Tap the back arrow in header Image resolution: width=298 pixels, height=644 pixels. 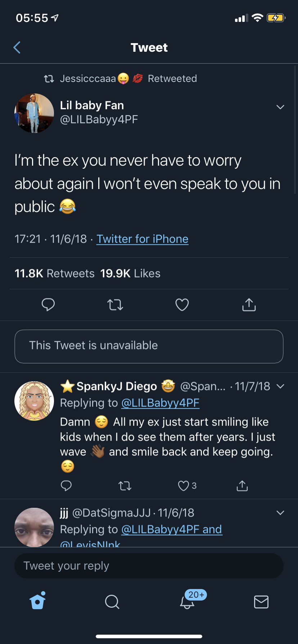(17, 47)
